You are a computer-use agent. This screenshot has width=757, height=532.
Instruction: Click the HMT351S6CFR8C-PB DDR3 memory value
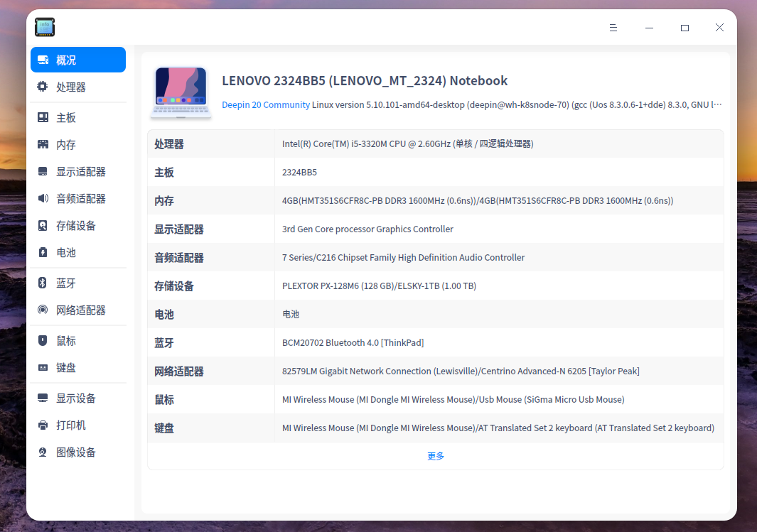[x=478, y=200]
